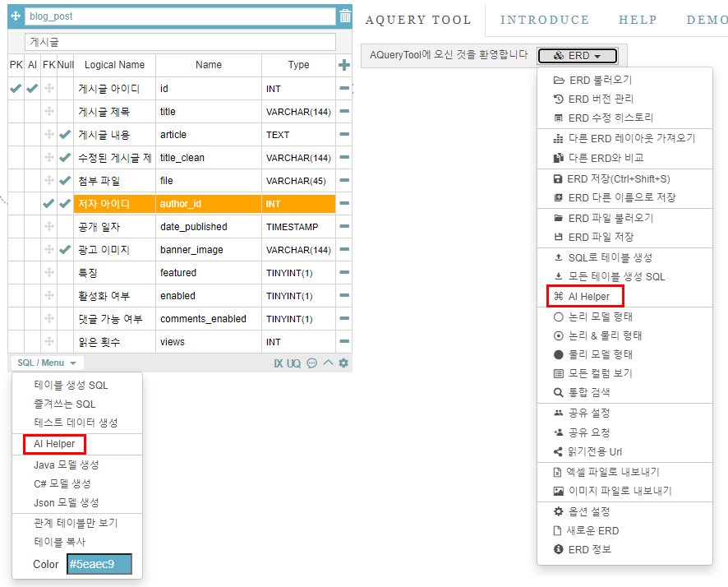
Task: Open the HELP tab
Action: [x=638, y=20]
